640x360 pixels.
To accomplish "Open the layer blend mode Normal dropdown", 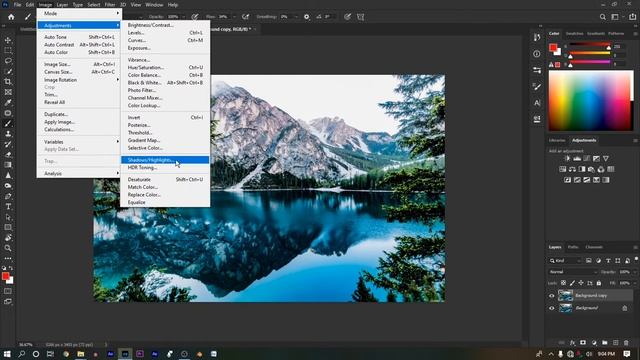I will 572,272.
